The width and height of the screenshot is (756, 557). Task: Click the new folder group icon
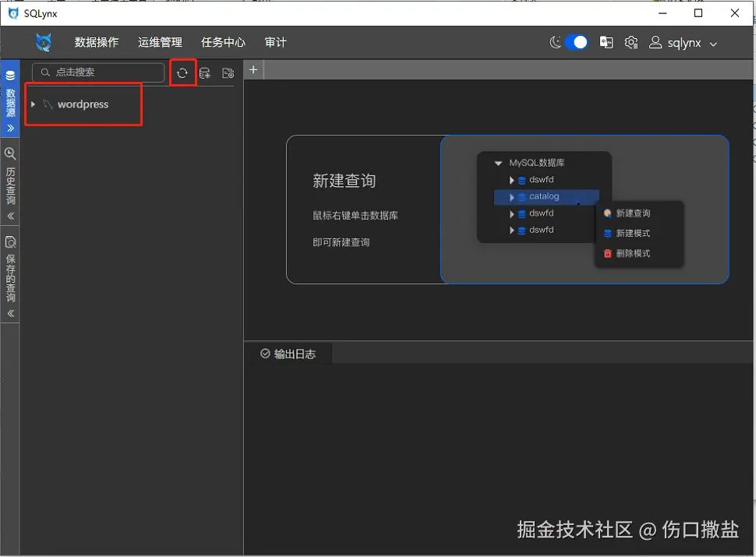click(228, 72)
